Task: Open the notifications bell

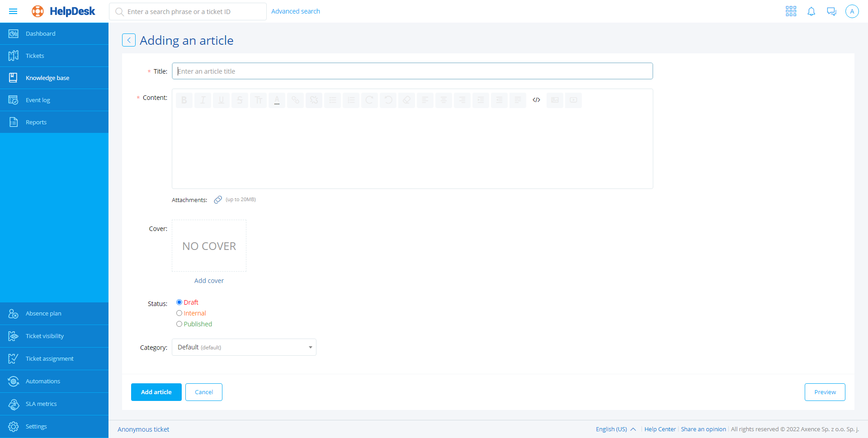Action: (811, 11)
